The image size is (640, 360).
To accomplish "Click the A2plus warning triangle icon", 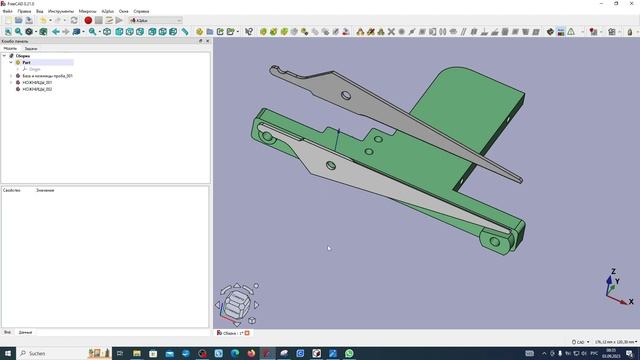I will (x=571, y=32).
